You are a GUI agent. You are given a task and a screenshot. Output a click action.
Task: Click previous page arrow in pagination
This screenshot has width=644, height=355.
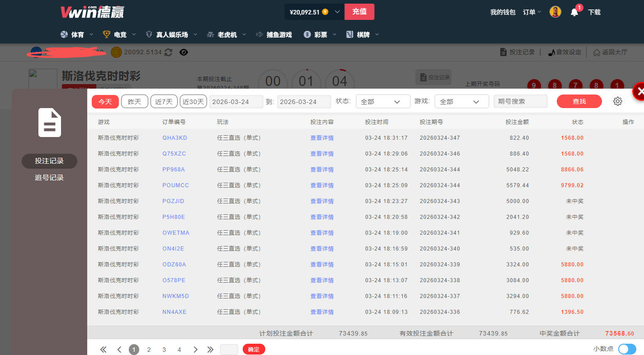pyautogui.click(x=119, y=350)
